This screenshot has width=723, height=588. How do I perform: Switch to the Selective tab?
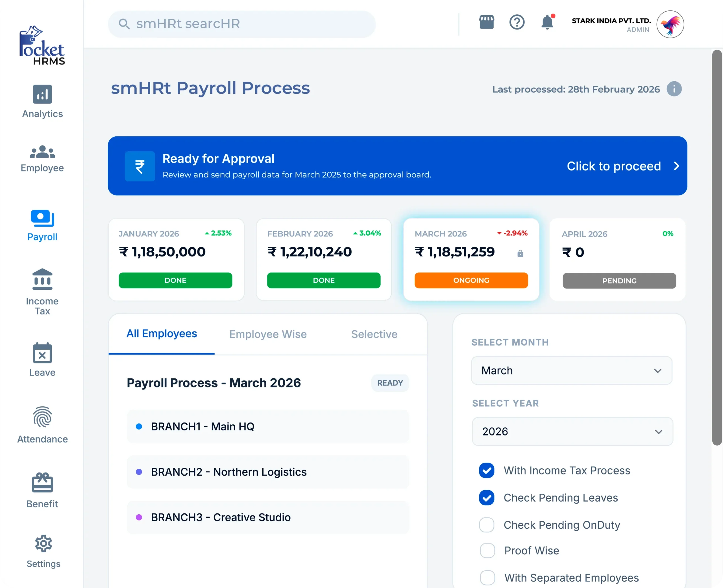point(374,334)
